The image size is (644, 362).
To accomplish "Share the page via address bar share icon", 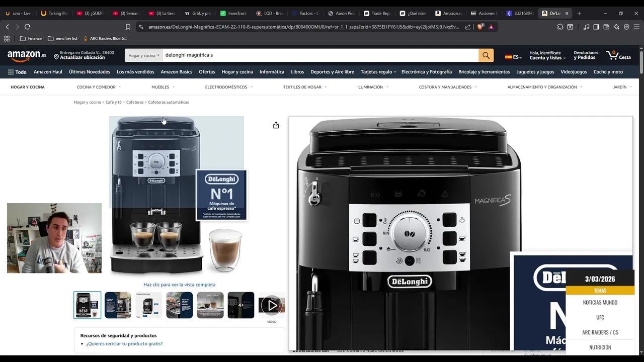I will [468, 27].
